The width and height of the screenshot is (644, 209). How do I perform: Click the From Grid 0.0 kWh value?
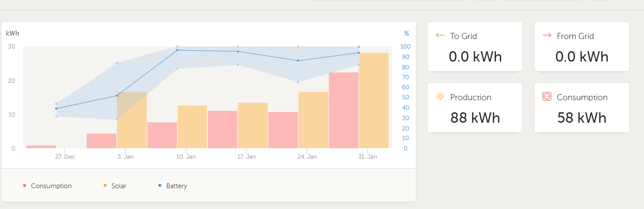(582, 56)
